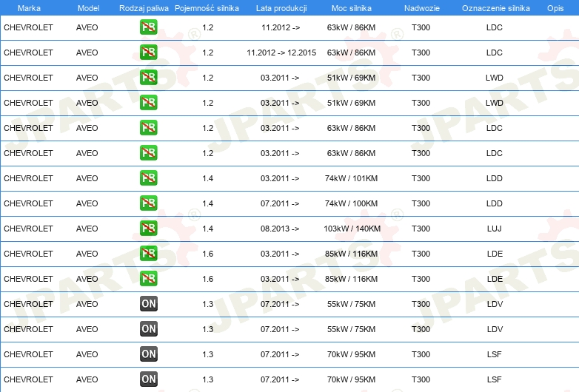Screen dimensions: 579x392
Task: Click the Nadwozie column header
Action: click(x=421, y=7)
